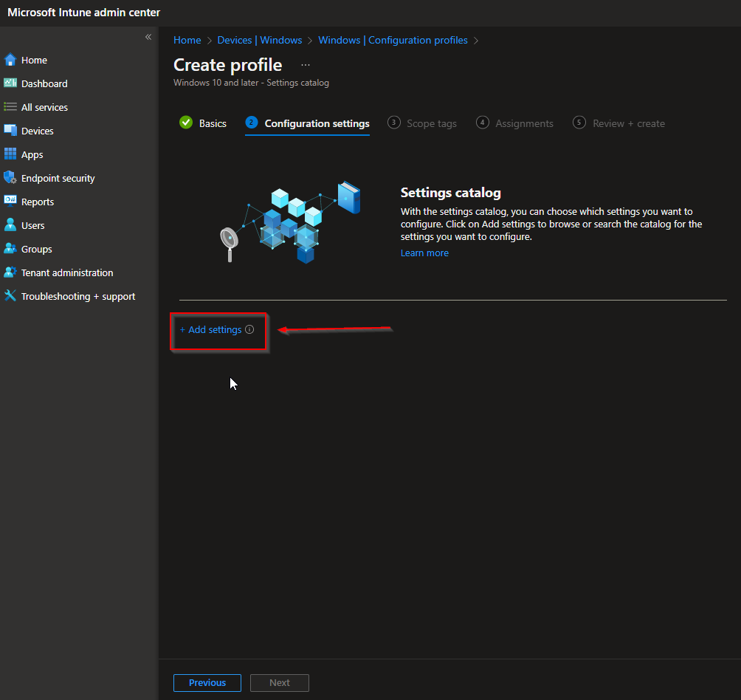Image resolution: width=741 pixels, height=700 pixels.
Task: Click the Troubleshooting wrench icon
Action: tap(10, 296)
